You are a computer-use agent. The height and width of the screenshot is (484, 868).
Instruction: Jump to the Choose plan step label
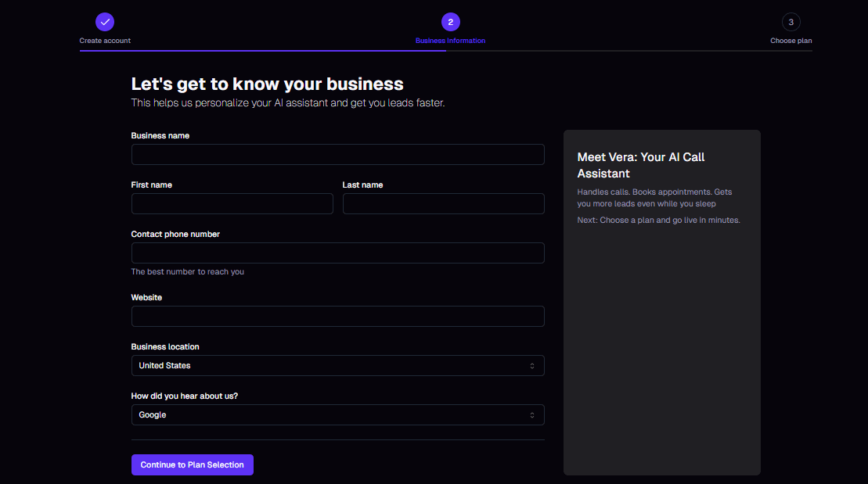pos(791,41)
